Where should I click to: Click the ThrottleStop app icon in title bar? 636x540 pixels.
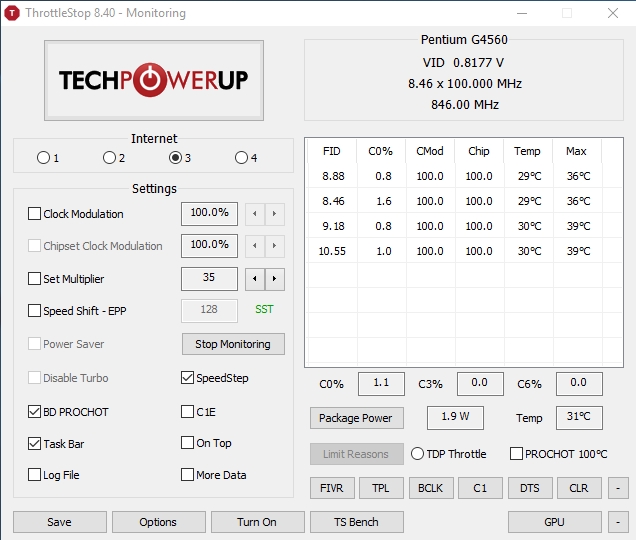click(12, 13)
